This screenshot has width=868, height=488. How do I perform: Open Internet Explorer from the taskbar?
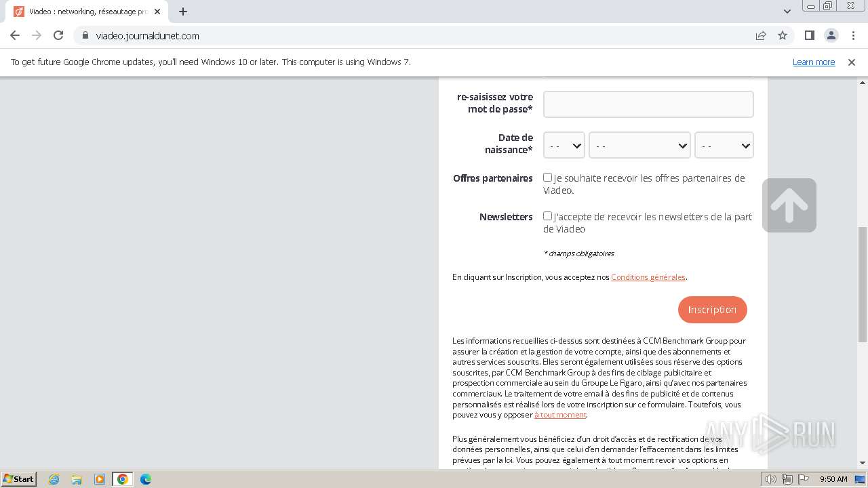coord(54,479)
